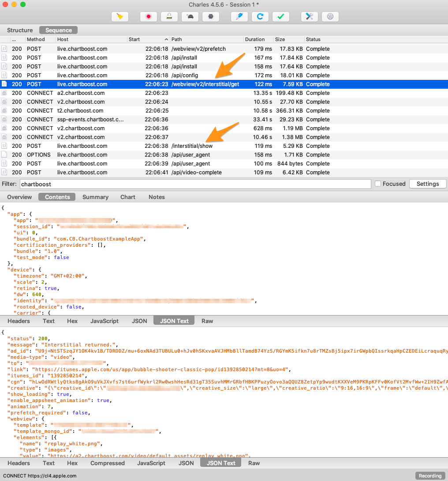Open the Notes tab
Viewport: 448px width, 481px height.
[x=157, y=197]
